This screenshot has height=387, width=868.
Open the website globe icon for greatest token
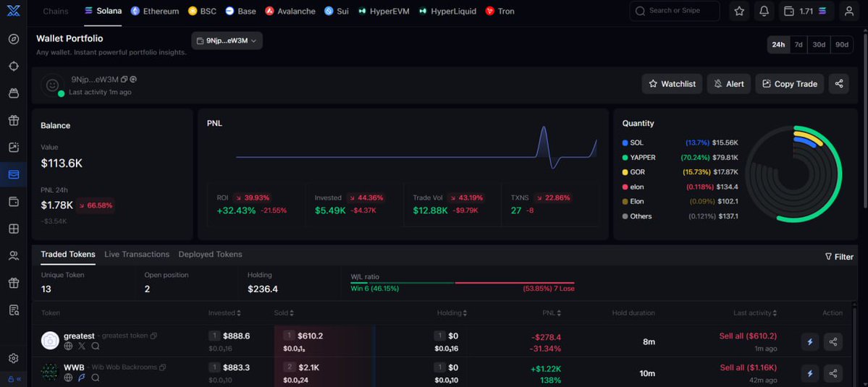(x=68, y=346)
